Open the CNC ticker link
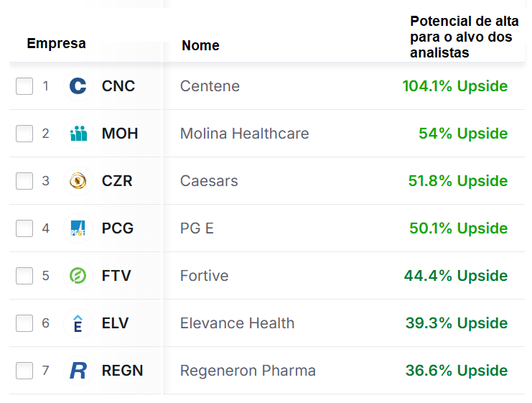This screenshot has width=532, height=403. 118,86
